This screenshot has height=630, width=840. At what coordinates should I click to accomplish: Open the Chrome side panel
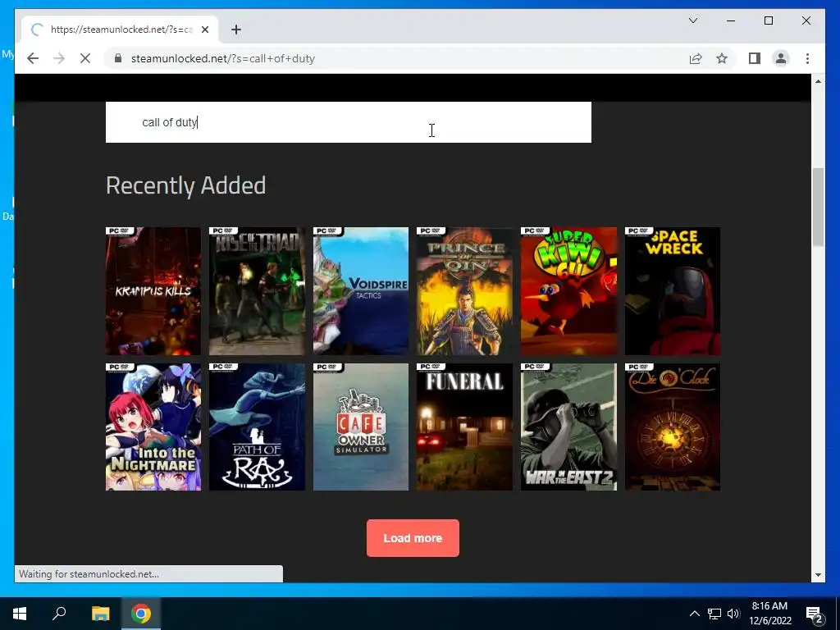pyautogui.click(x=755, y=58)
